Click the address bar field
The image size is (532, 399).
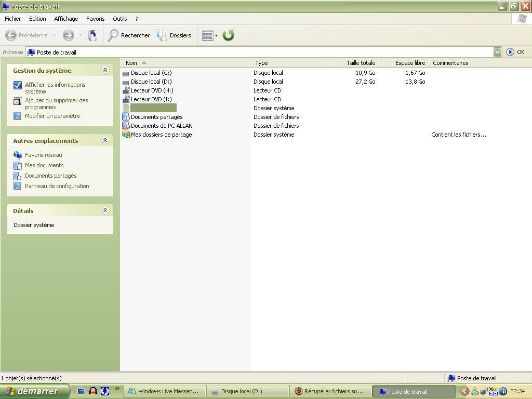[260, 52]
